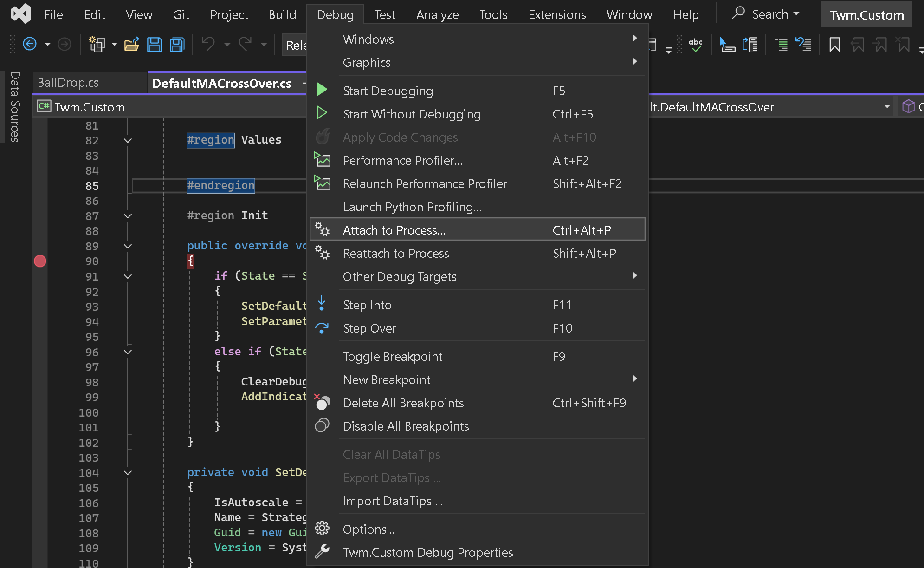
Task: Click the Step Over arrow icon
Action: 322,328
